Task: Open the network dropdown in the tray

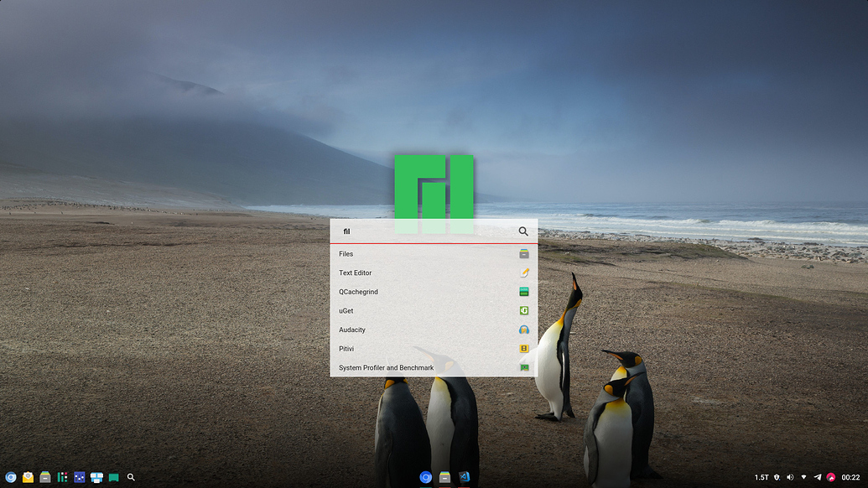Action: point(803,476)
